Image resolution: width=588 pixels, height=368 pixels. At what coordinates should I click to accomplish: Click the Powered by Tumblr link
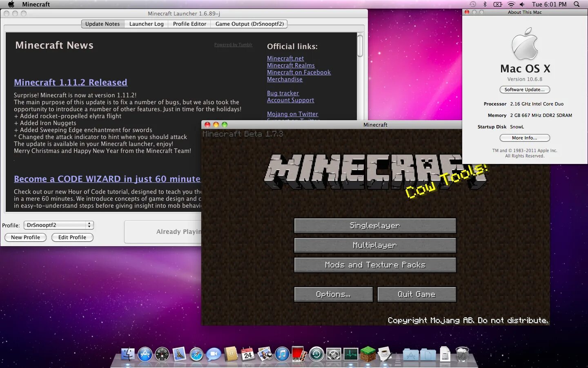pos(233,45)
